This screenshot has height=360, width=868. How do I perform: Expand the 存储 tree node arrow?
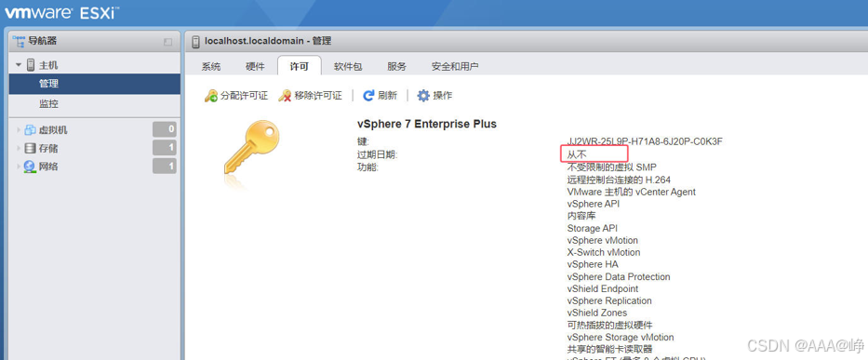19,149
